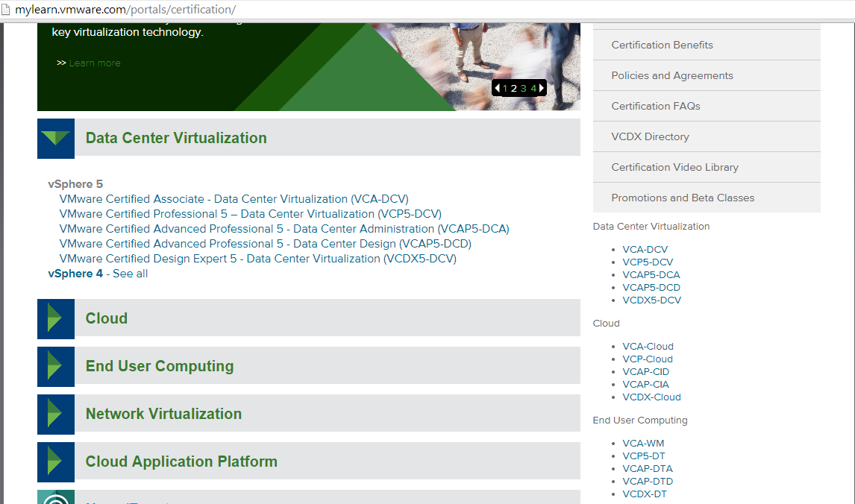Click the green arrow icon beside End User Computing
This screenshot has width=855, height=504.
tap(55, 365)
